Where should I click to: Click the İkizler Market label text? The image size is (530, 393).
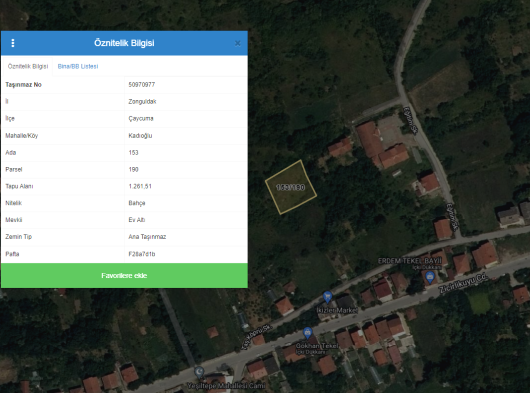[337, 310]
